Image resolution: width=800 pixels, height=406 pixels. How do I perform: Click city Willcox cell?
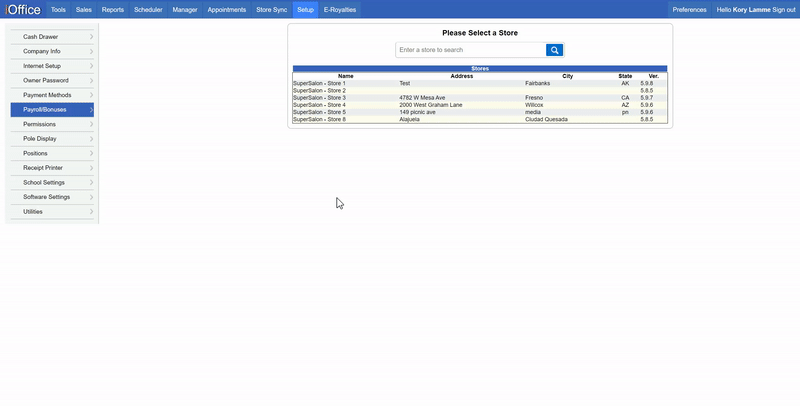click(534, 105)
